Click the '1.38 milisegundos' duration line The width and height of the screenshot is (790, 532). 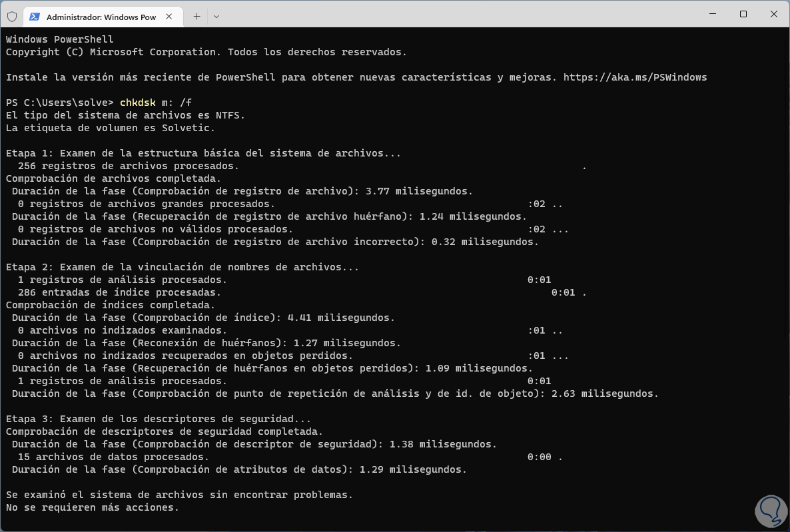254,444
